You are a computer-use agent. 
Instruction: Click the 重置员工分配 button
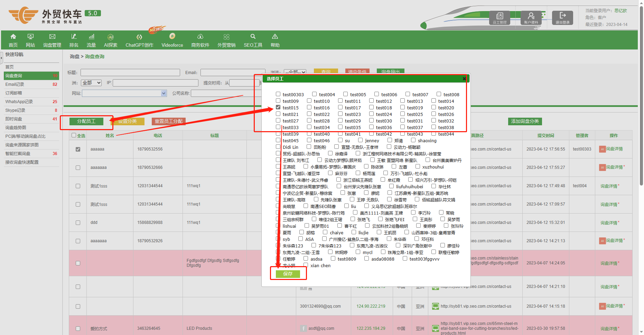169,121
